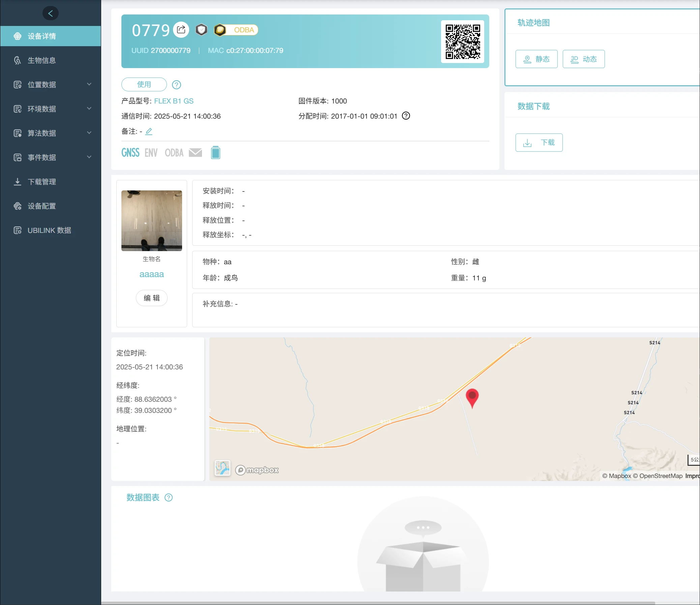
Task: Click the envelope message icon
Action: pyautogui.click(x=195, y=153)
